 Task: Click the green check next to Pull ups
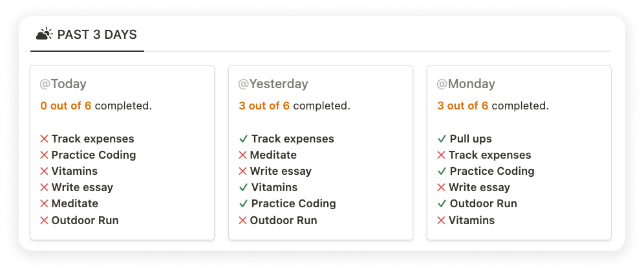point(442,139)
